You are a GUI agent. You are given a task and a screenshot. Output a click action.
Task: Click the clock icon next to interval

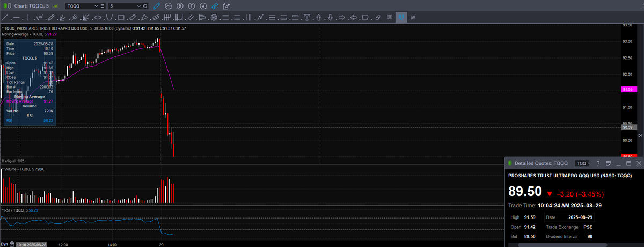tap(145, 6)
